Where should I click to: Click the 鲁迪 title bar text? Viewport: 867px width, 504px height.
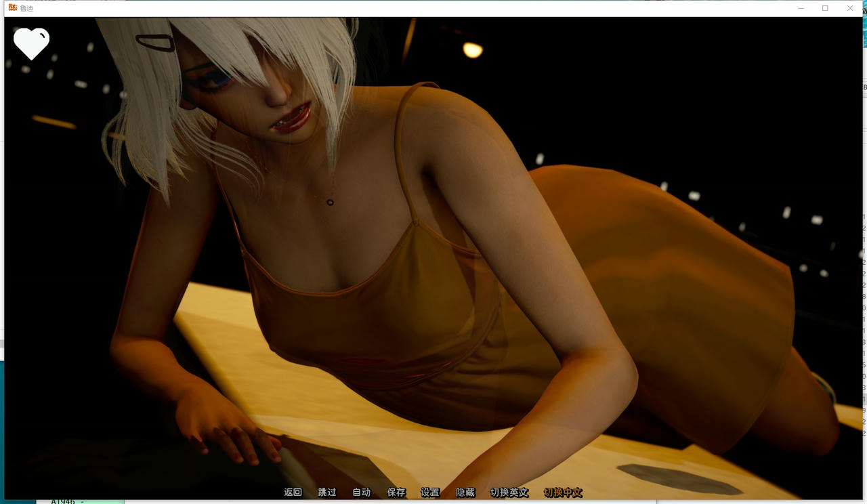[x=25, y=9]
